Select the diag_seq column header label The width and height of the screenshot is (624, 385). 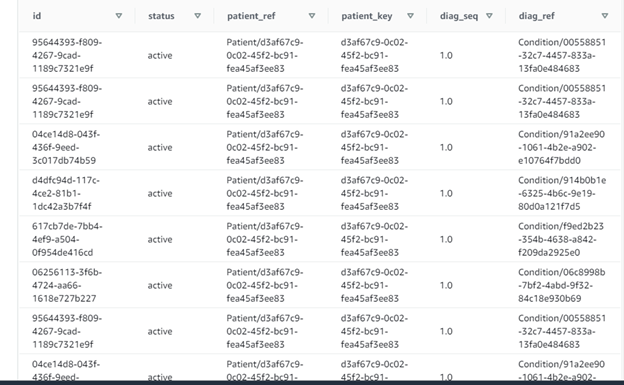click(458, 16)
